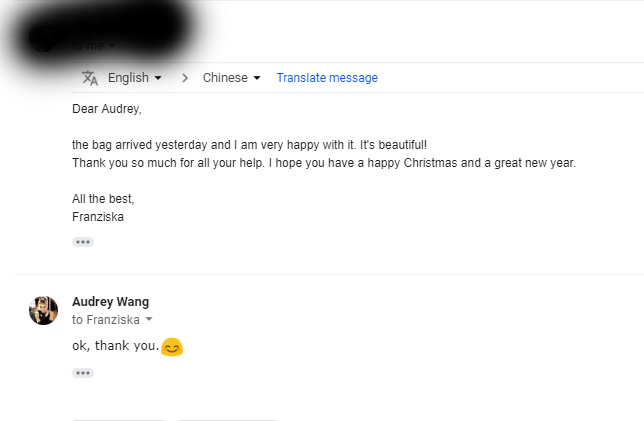Show trimmed content under Franziska's signature
Image resolution: width=644 pixels, height=421 pixels.
83,242
